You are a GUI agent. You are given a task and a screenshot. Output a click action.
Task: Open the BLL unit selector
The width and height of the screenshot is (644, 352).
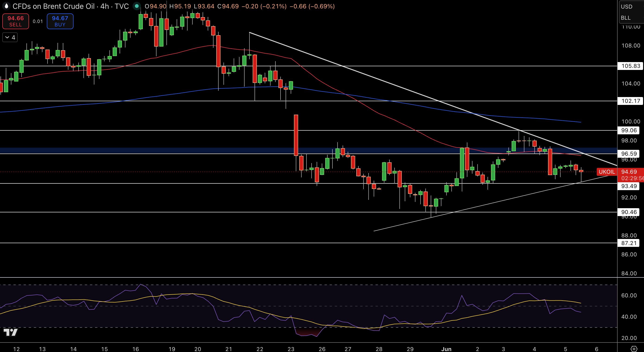(x=626, y=18)
